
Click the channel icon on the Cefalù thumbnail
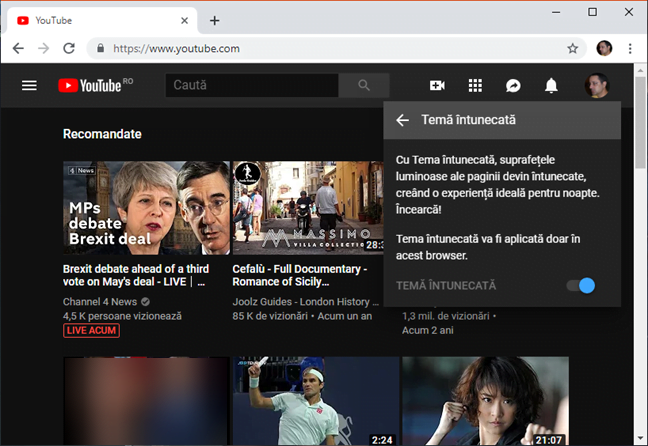pos(247,174)
